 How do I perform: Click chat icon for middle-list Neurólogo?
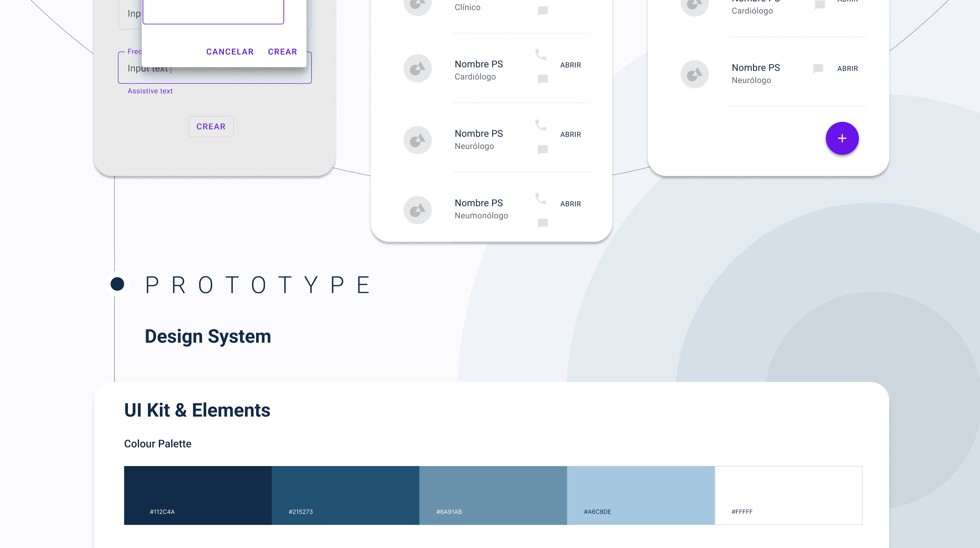(x=543, y=150)
